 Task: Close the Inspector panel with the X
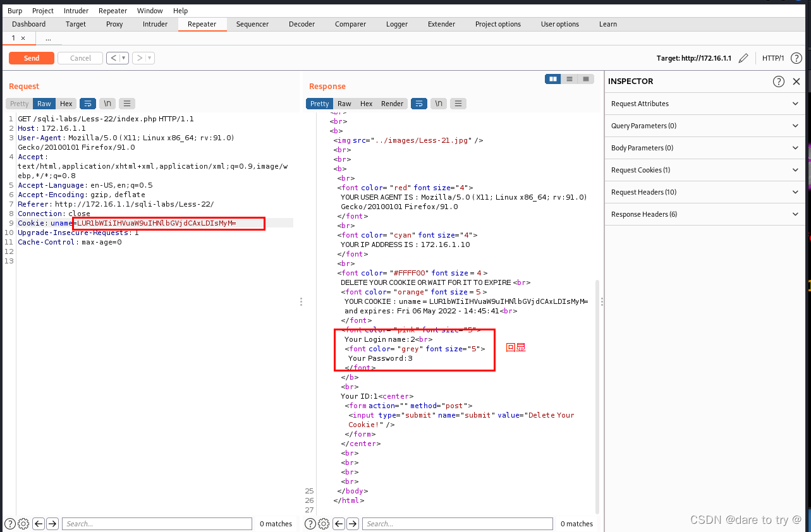[796, 82]
